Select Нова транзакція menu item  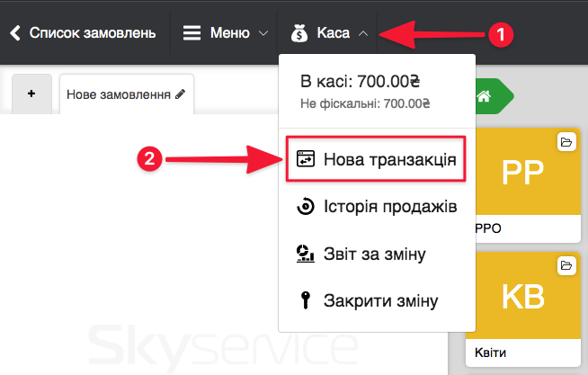(x=390, y=160)
